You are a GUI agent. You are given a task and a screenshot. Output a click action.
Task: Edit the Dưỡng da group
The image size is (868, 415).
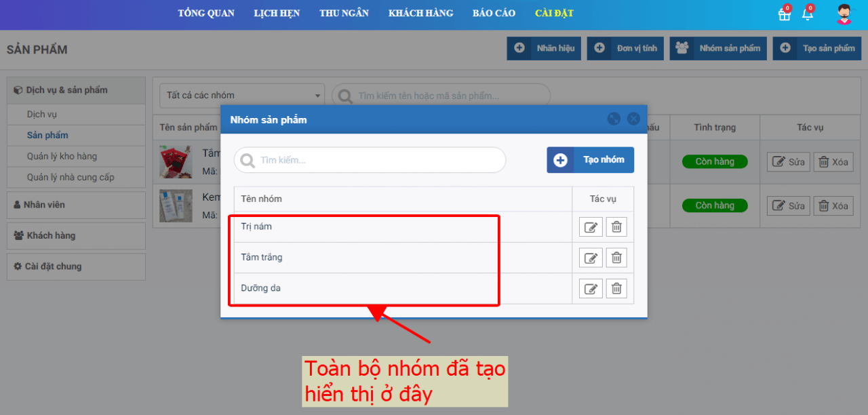591,288
